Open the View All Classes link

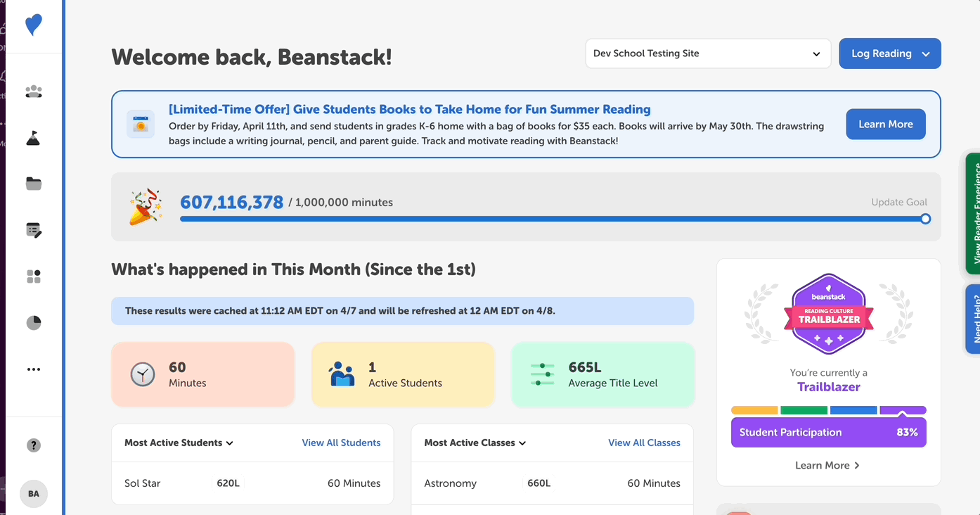(644, 443)
